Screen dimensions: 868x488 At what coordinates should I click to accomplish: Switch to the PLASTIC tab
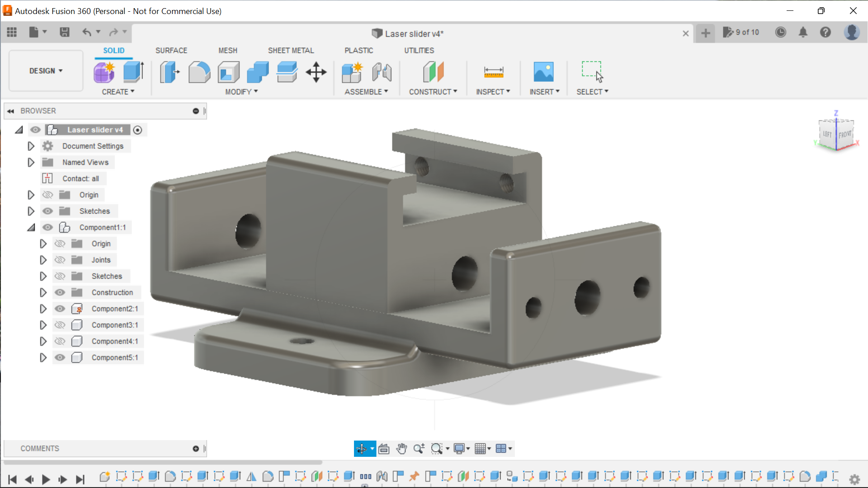[x=359, y=51]
